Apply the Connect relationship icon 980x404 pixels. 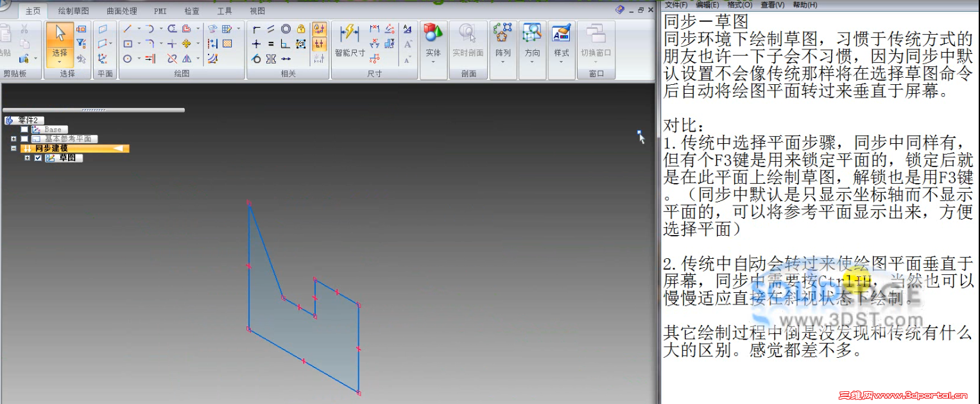(x=257, y=29)
